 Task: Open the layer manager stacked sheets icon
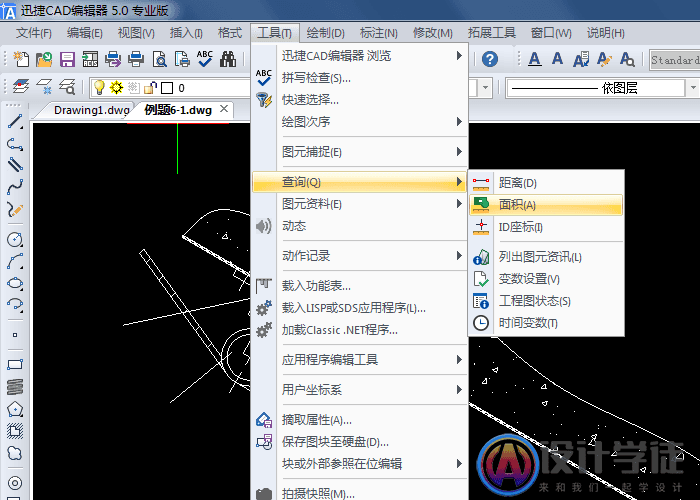point(21,87)
